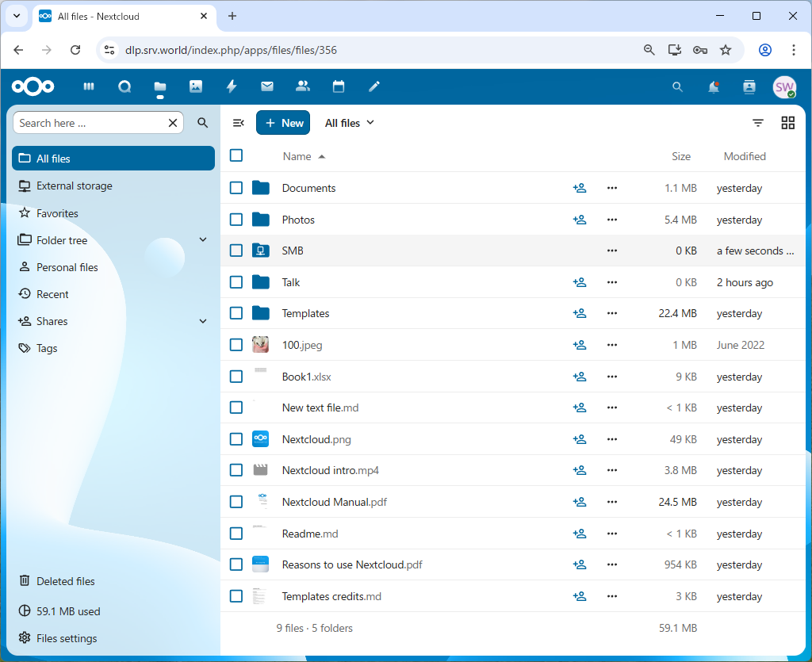Open External storage in sidebar

pos(113,186)
